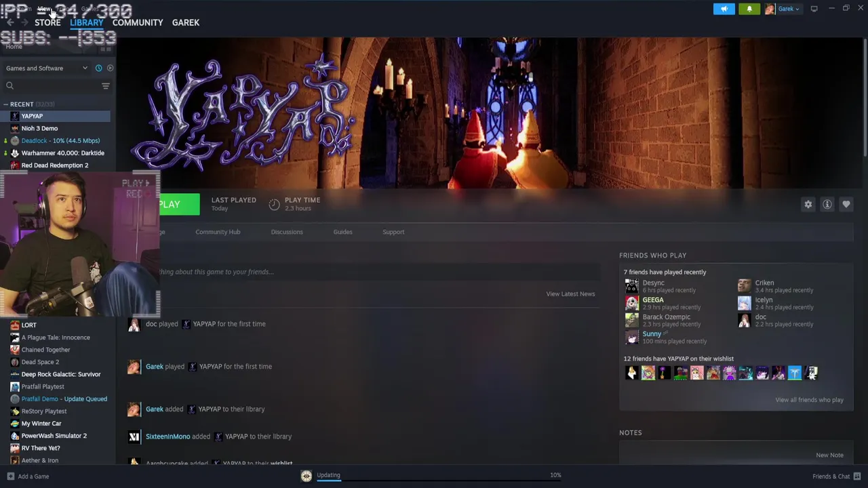Select Warhammer 40,000: Darktide in sidebar

click(62, 153)
